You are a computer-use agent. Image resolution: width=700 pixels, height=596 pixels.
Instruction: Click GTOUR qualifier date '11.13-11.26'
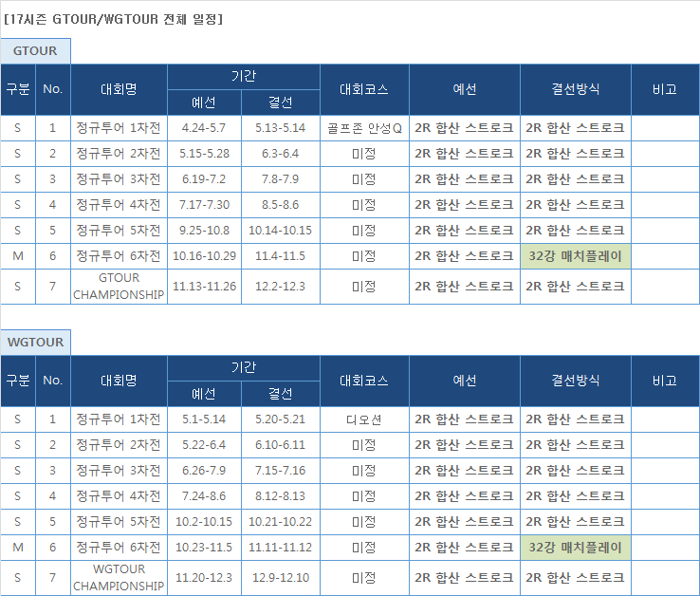click(x=204, y=287)
